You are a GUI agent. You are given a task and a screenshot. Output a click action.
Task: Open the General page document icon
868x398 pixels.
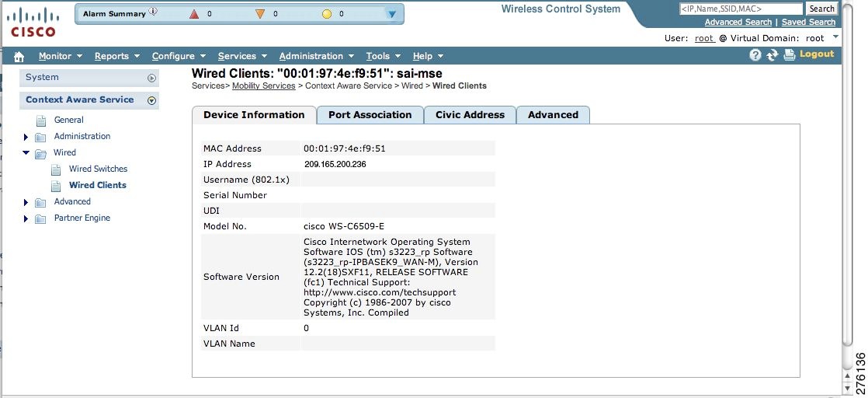[41, 120]
